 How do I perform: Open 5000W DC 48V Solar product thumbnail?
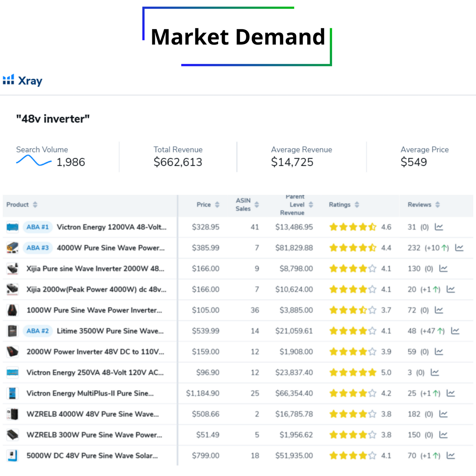(x=13, y=455)
